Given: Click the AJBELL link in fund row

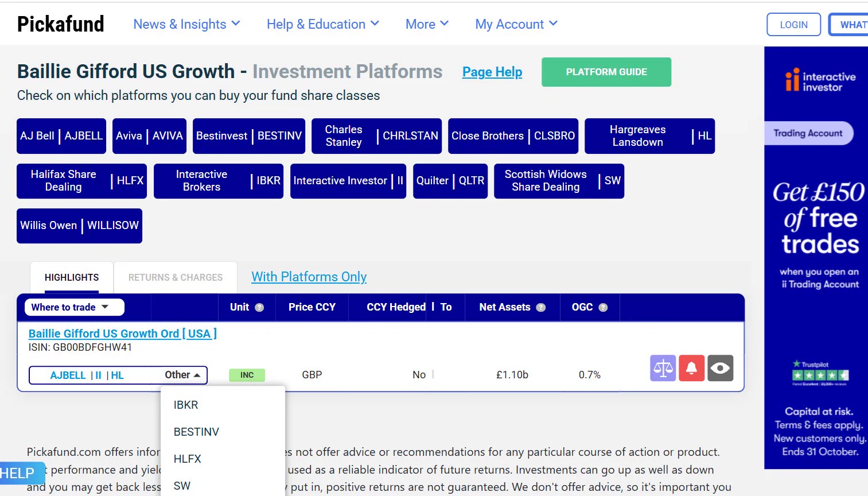Looking at the screenshot, I should click(x=68, y=375).
